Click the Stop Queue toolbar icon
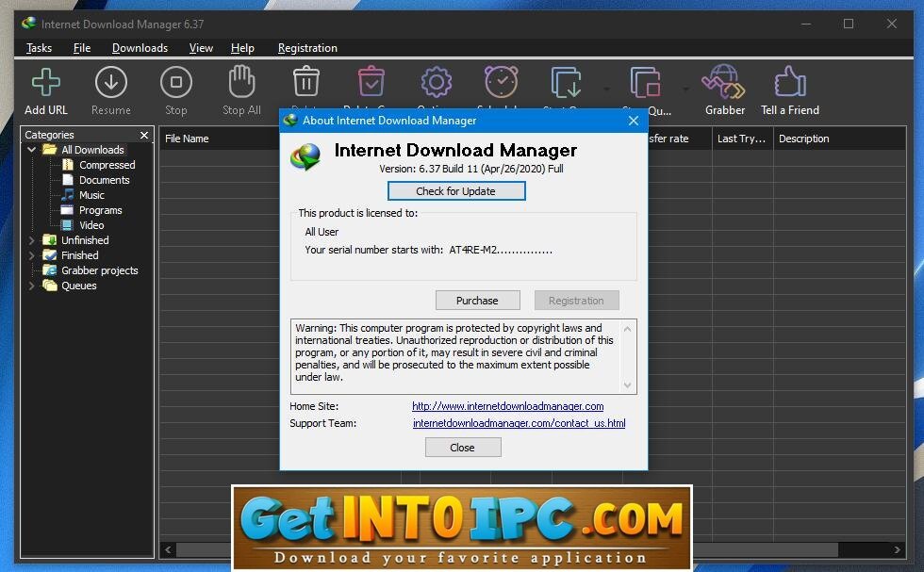The width and height of the screenshot is (924, 572). (645, 82)
